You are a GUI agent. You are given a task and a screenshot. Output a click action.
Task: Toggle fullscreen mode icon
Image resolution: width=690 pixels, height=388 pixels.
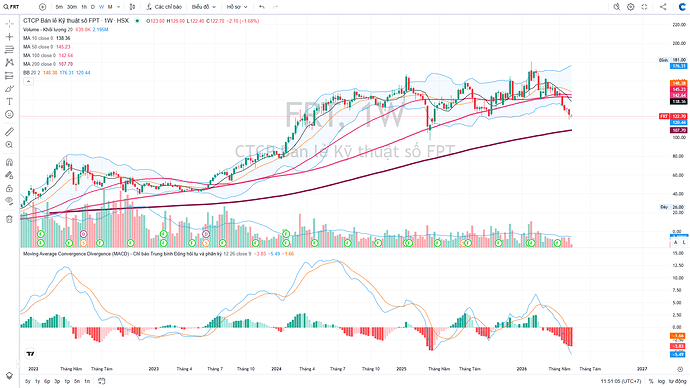[x=644, y=7]
